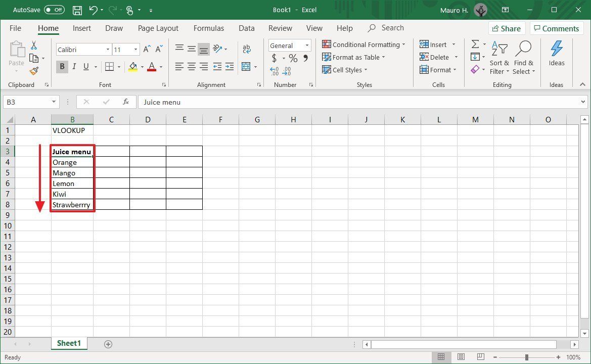Viewport: 591px width, 364px height.
Task: Switch to the Formulas ribbon tab
Action: pos(208,28)
